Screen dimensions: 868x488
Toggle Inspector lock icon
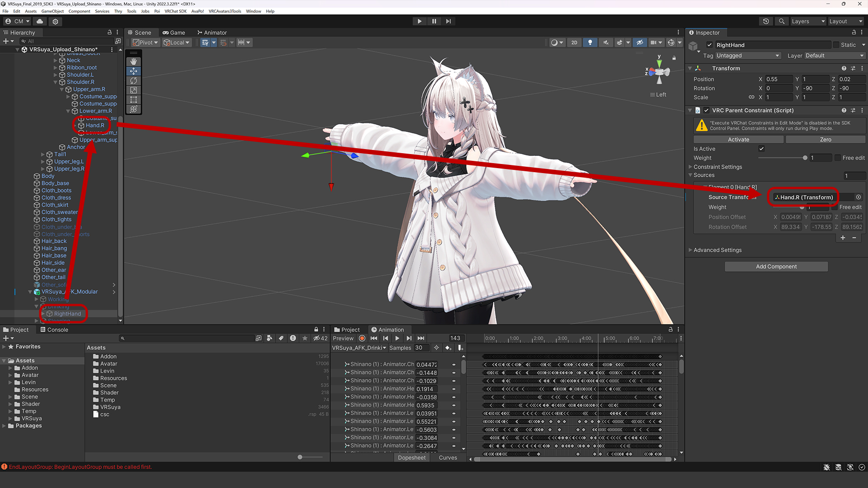854,33
